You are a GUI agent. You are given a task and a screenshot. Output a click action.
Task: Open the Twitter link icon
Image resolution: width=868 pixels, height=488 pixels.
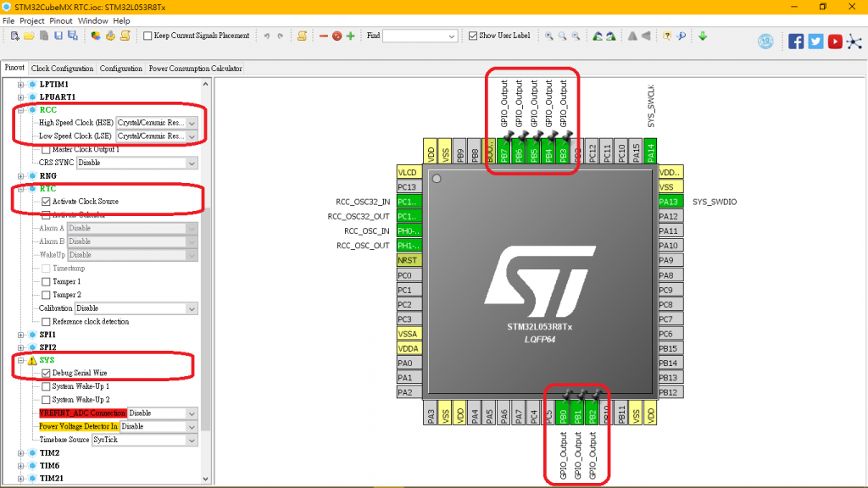point(815,42)
